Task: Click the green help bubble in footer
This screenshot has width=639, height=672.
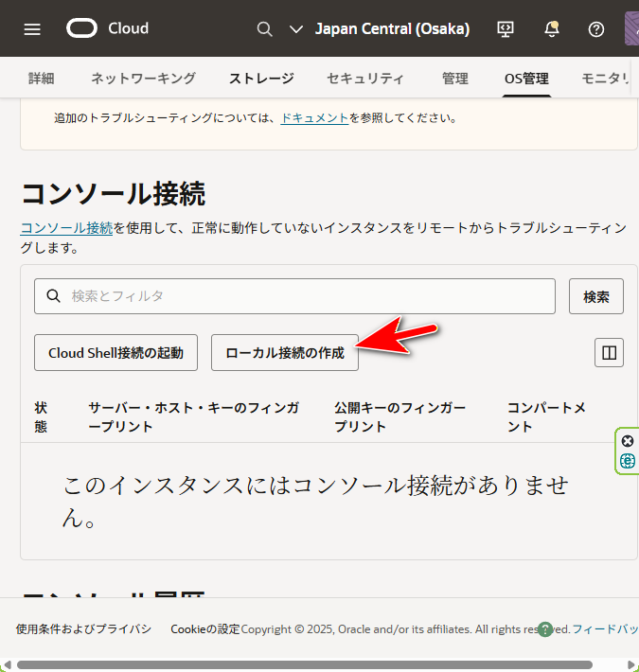Action: pyautogui.click(x=545, y=629)
